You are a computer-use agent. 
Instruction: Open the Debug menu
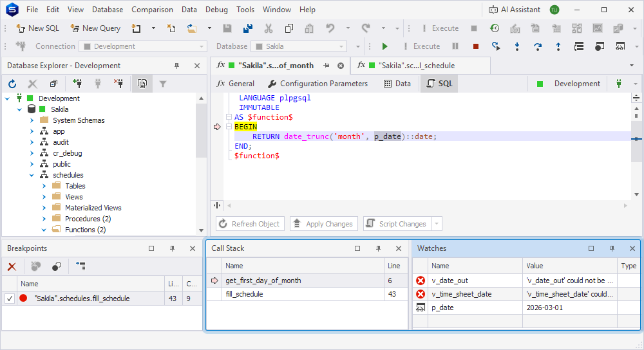pyautogui.click(x=216, y=10)
